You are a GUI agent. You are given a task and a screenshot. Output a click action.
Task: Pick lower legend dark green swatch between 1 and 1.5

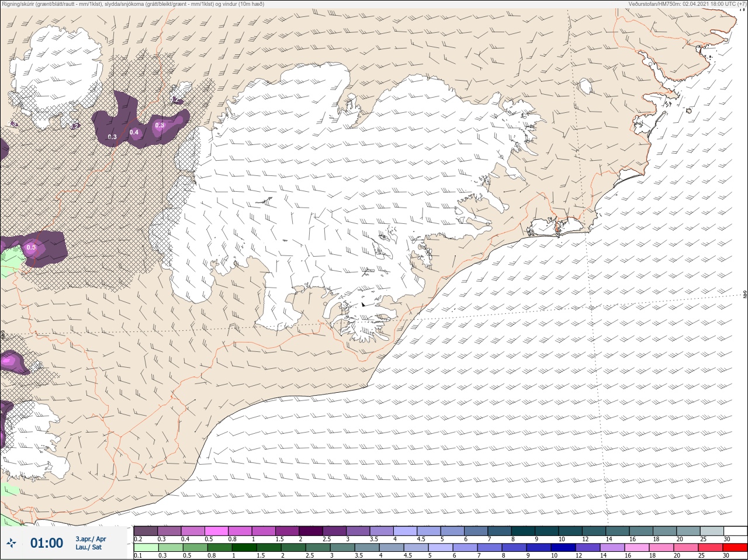pos(244,547)
